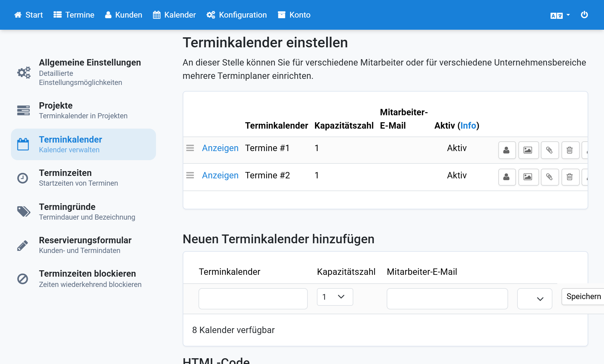The image size is (604, 364).
Task: Click the ban icon beside Terminzeiten blockieren
Action: (22, 279)
